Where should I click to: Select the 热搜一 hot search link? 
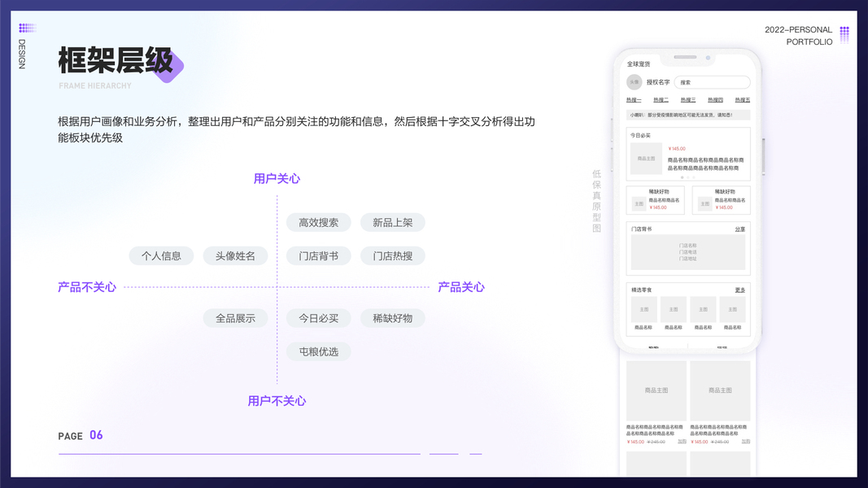tap(634, 100)
